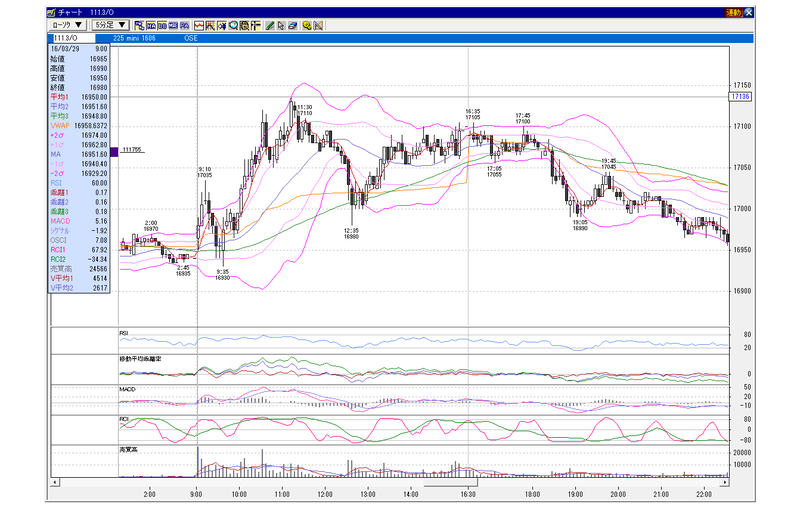Screen dimensions: 800x507
Task: Select the arrow pointer tool
Action: (x=281, y=26)
